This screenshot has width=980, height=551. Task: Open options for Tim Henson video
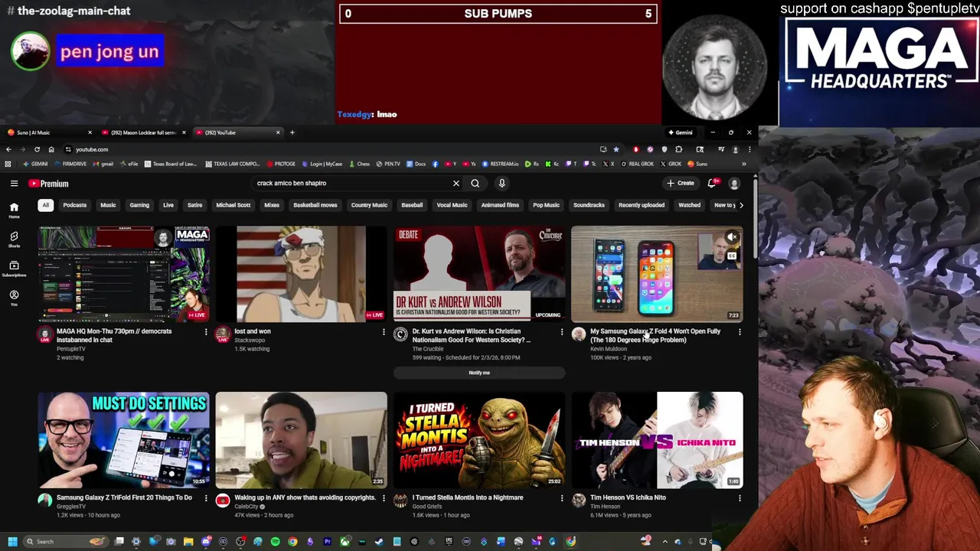(740, 498)
